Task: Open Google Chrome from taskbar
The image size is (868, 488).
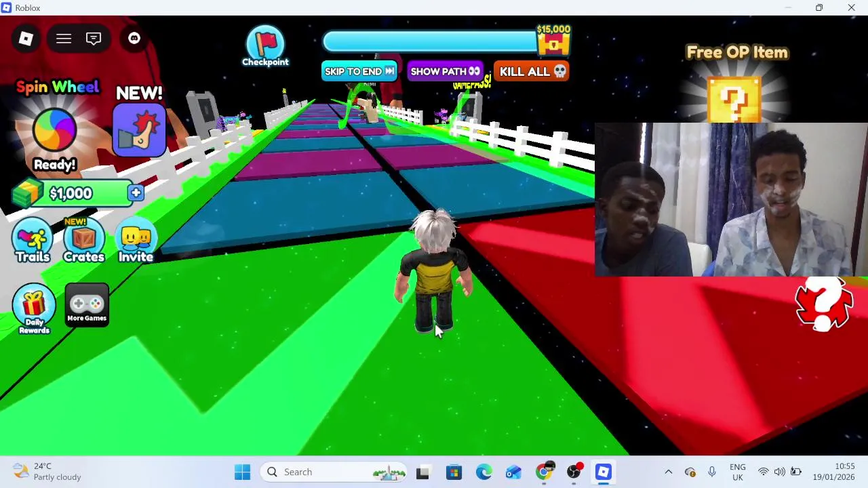Action: point(544,472)
